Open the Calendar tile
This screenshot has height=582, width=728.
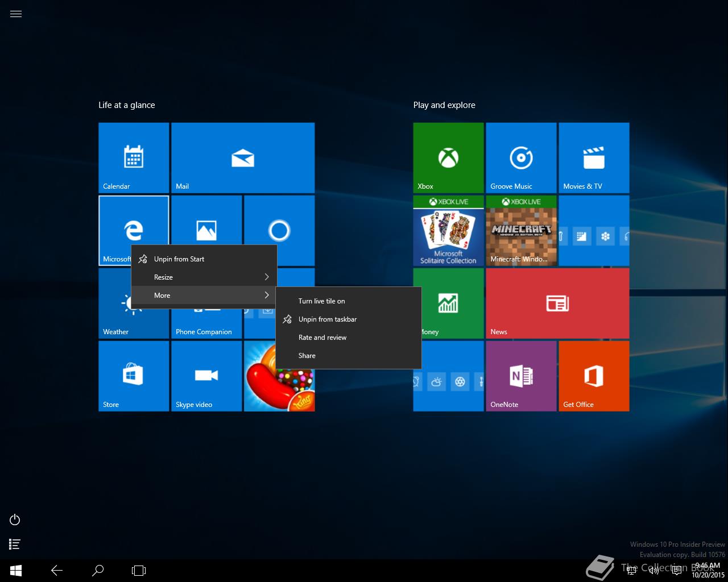(x=134, y=158)
